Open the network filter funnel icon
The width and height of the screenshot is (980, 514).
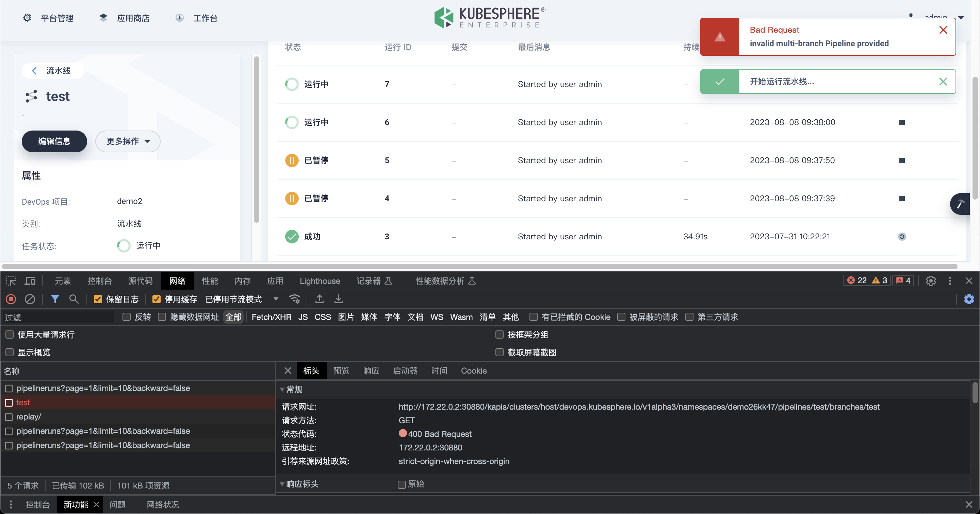click(55, 299)
